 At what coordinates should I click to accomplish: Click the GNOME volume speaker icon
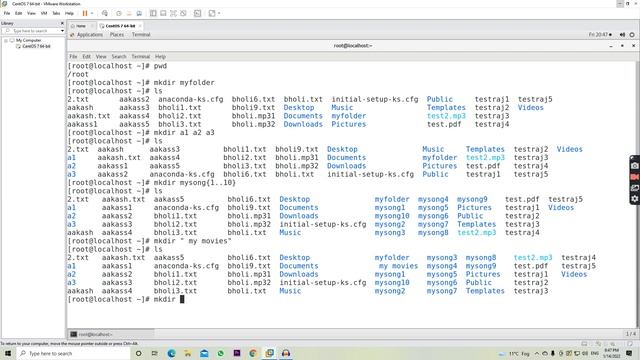[x=622, y=35]
